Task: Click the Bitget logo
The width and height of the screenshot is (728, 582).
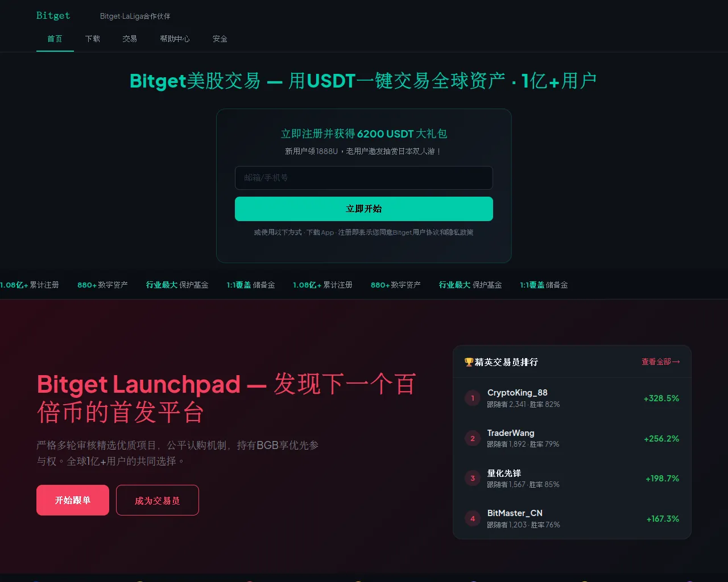Action: [53, 16]
